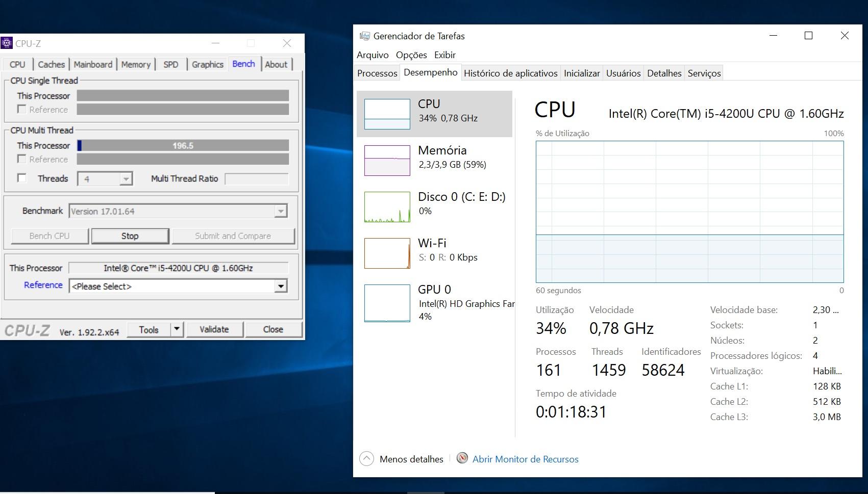Open the Exibir menu
Screen dimensions: 868x494
[x=445, y=55]
